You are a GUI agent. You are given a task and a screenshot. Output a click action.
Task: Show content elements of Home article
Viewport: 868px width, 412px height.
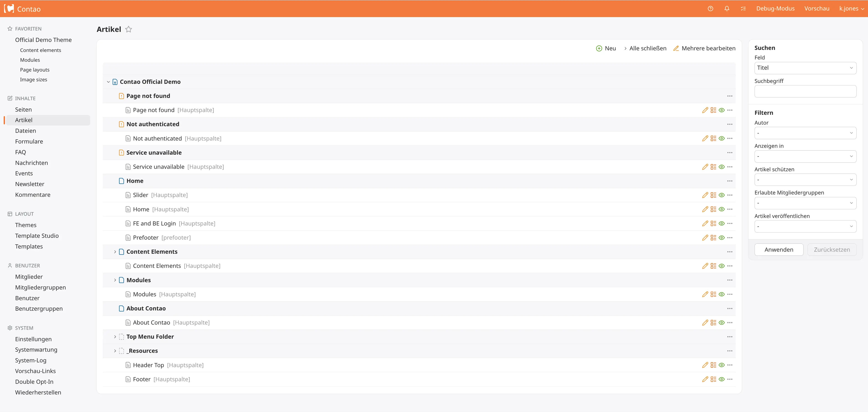pos(713,209)
